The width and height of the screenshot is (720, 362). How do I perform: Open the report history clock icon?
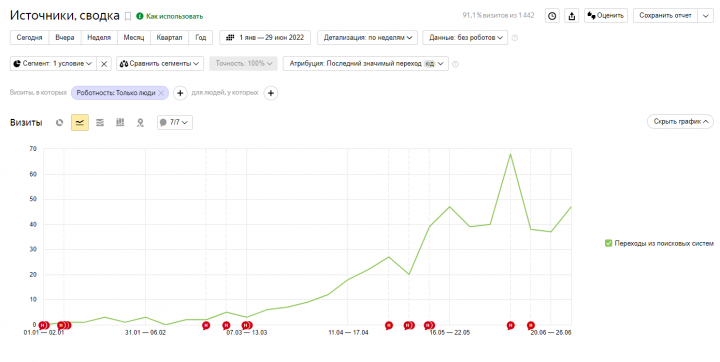pyautogui.click(x=552, y=16)
